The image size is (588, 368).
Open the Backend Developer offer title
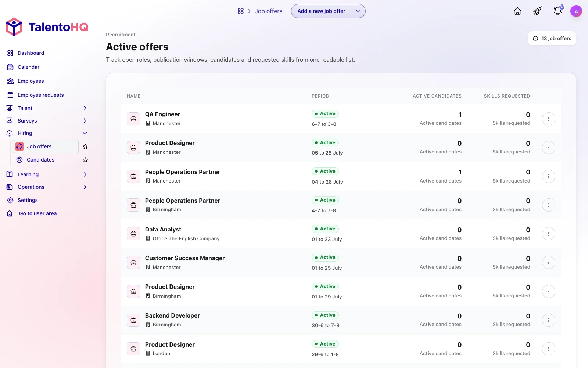172,315
